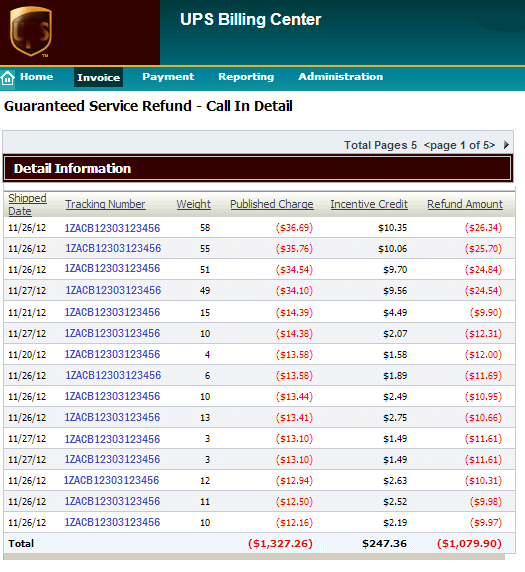525x572 pixels.
Task: Open tracking number shipped 11/20/12
Action: [112, 354]
